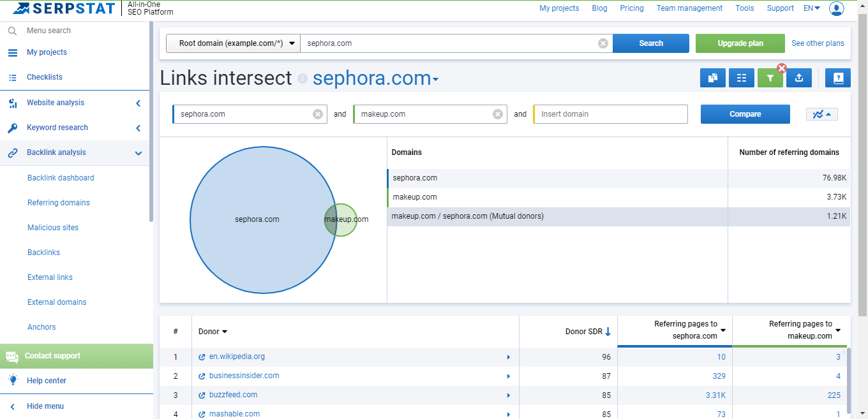Go to External links

50,277
